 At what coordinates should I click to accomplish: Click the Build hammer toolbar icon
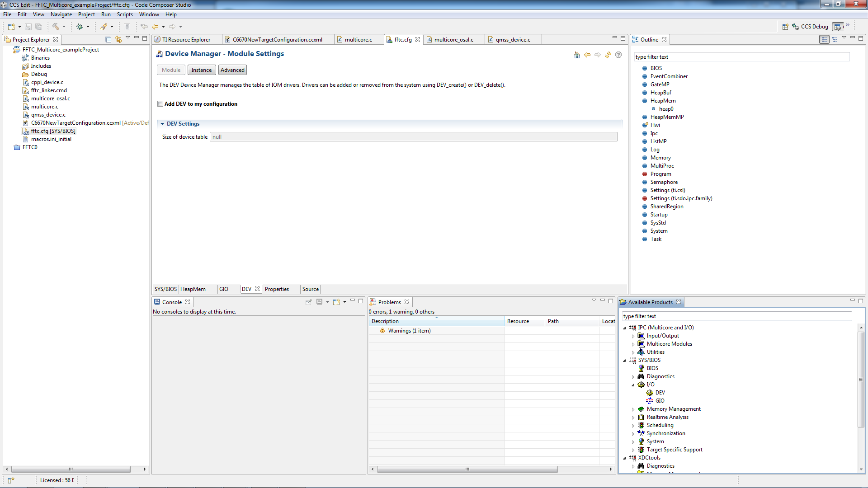coord(56,27)
